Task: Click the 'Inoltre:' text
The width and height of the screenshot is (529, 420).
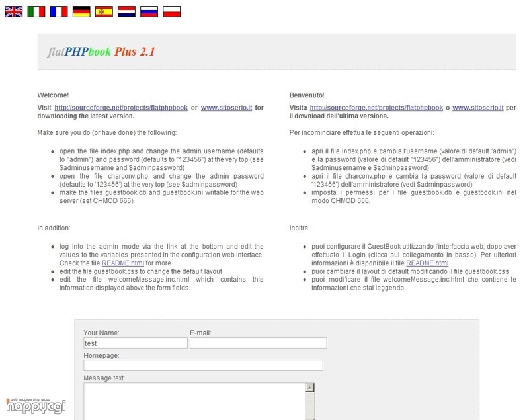Action: point(300,228)
